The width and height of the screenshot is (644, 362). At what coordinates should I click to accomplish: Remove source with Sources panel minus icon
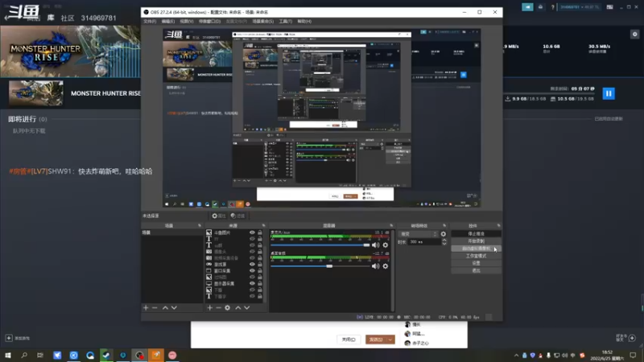tap(218, 307)
